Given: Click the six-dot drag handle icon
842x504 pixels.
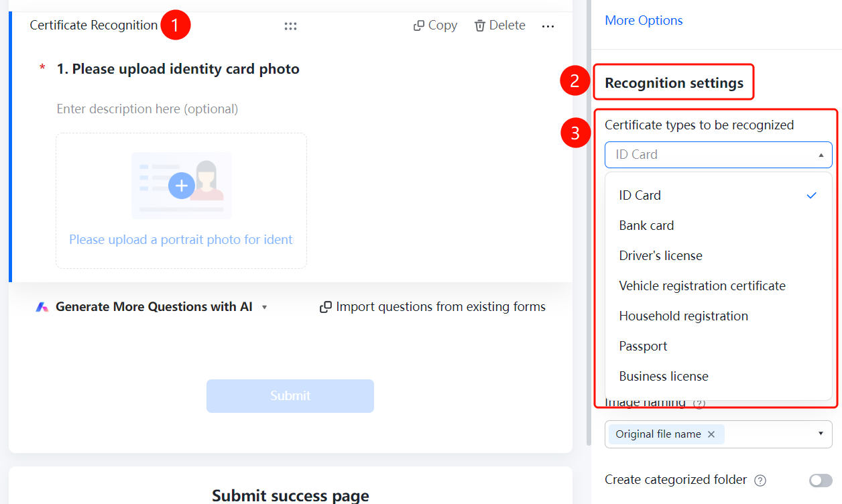Looking at the screenshot, I should [x=290, y=26].
